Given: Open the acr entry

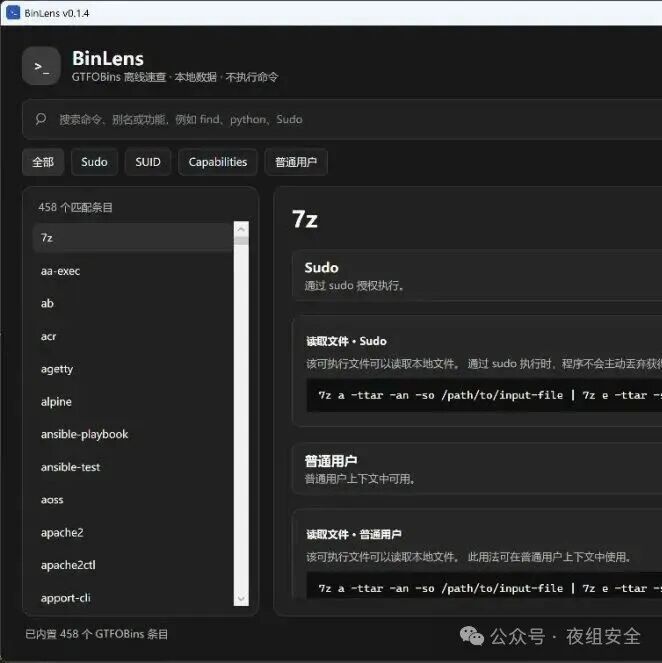Looking at the screenshot, I should [x=133, y=337].
